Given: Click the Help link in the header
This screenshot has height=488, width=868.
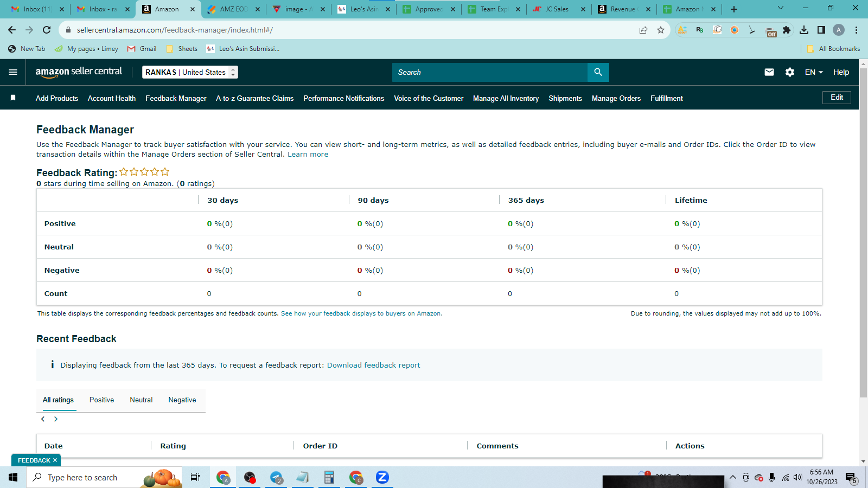Looking at the screenshot, I should click(841, 72).
